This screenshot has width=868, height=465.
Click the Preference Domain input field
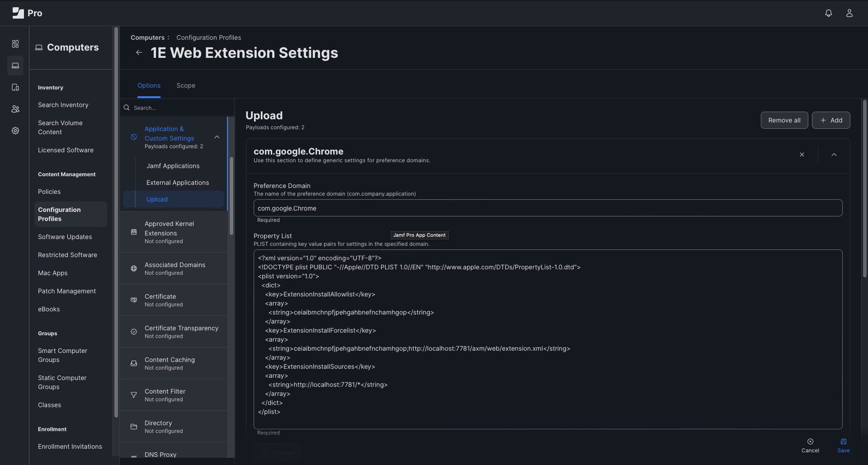click(547, 208)
